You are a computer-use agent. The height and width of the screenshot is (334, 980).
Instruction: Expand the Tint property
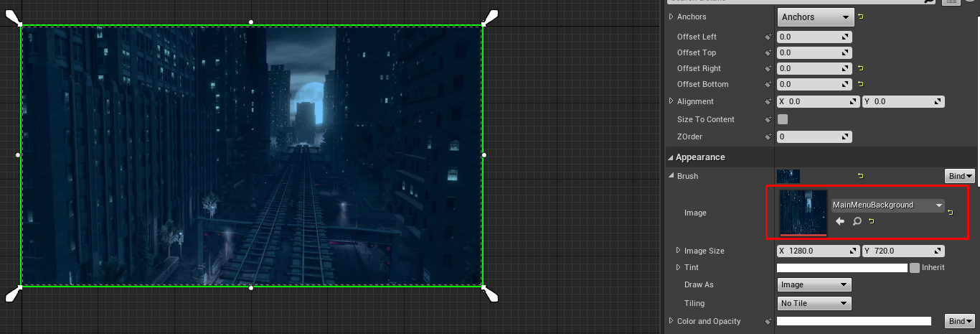pos(679,267)
